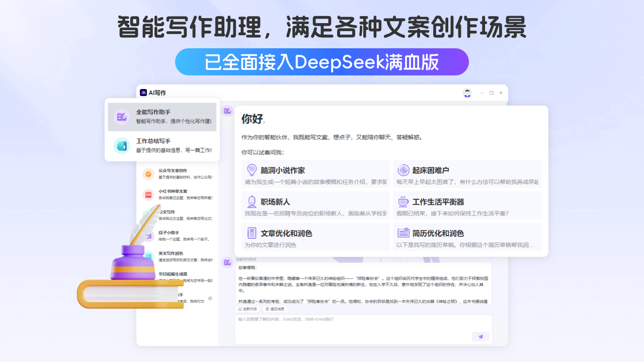Click the AI写作 logo in title bar
This screenshot has width=644, height=362.
click(x=143, y=93)
